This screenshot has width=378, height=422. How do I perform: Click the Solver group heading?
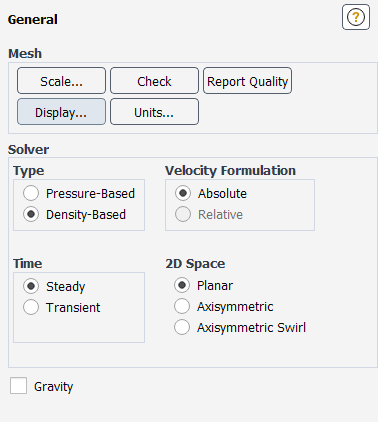(28, 149)
